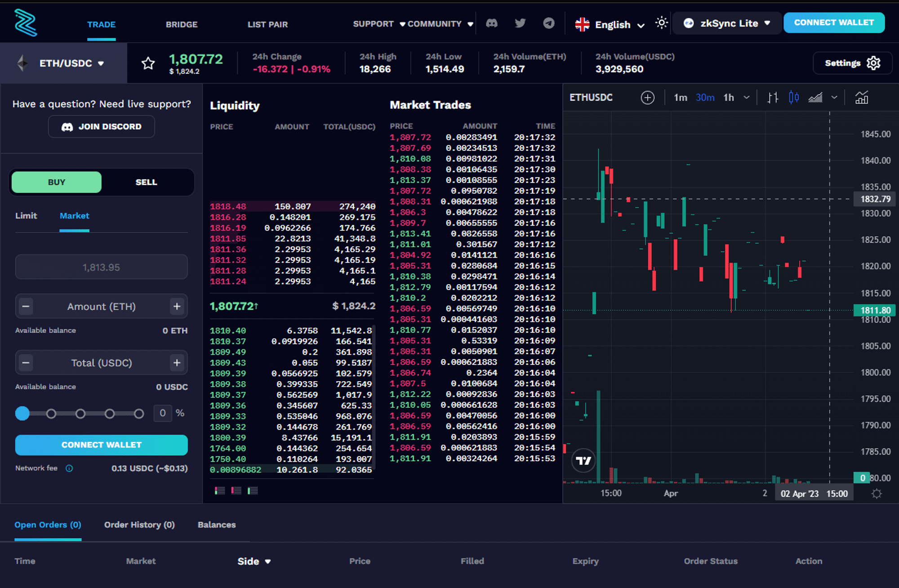
Task: Switch order side to SELL
Action: click(146, 182)
